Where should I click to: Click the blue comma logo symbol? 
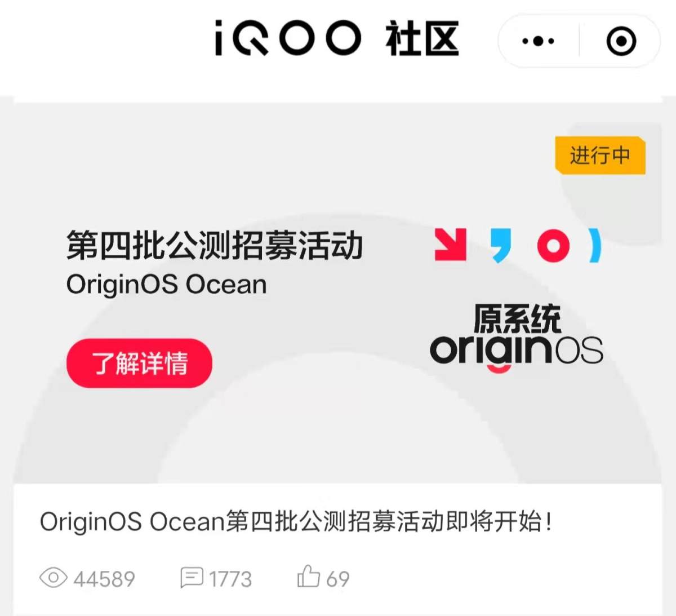pyautogui.click(x=501, y=246)
